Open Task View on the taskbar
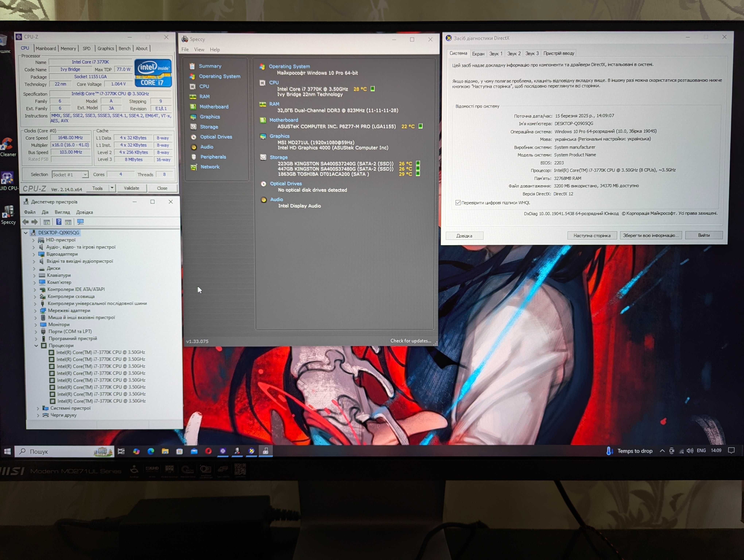This screenshot has width=744, height=560. tap(121, 451)
